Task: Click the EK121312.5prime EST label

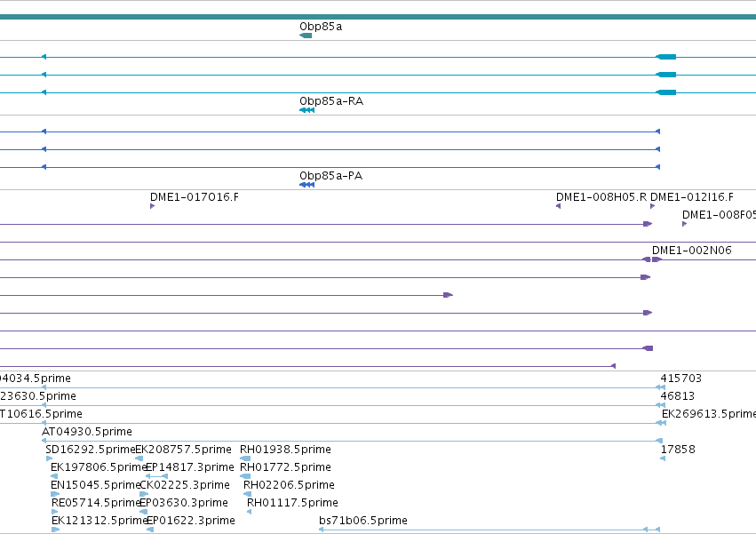Action: (99, 521)
